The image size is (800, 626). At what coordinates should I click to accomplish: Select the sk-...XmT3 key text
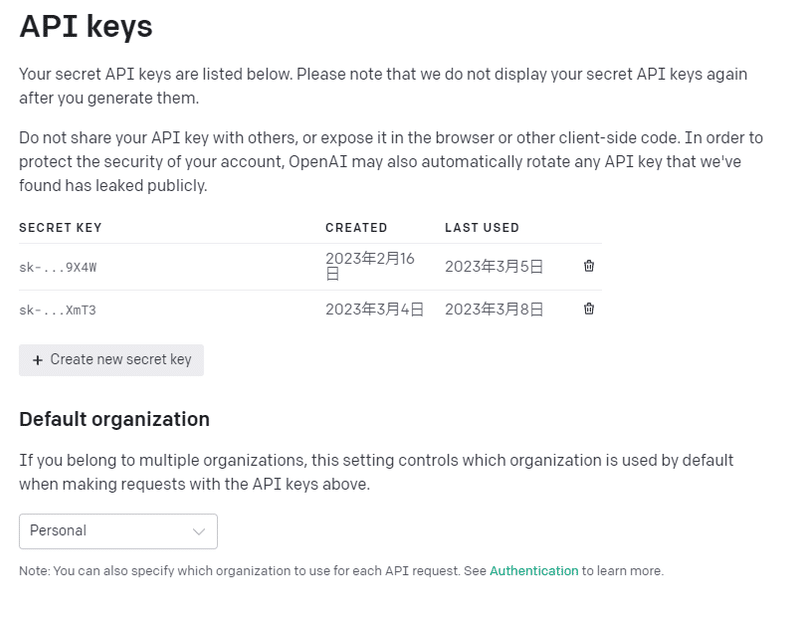[57, 310]
